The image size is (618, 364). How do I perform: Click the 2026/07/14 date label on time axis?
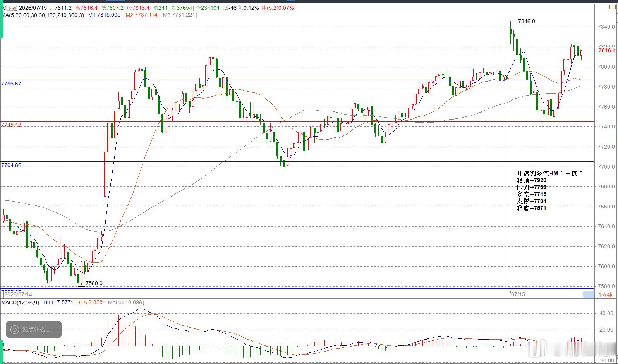click(x=18, y=294)
